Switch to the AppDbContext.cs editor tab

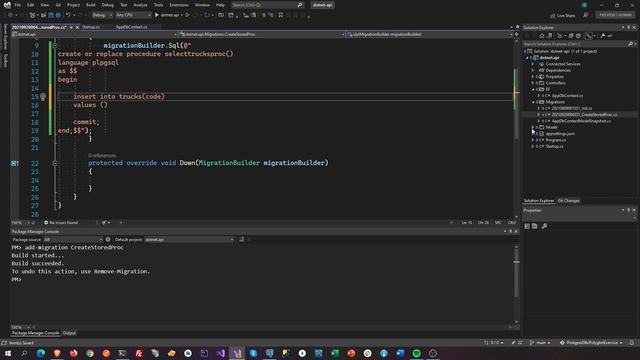pyautogui.click(x=131, y=27)
